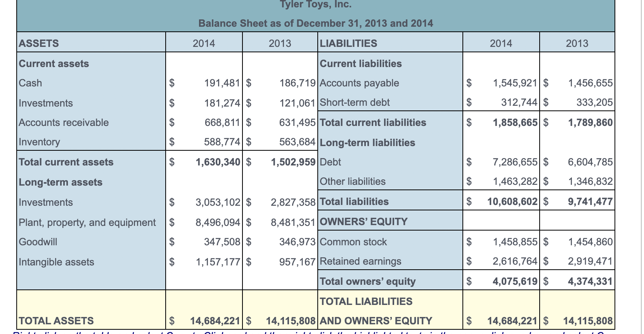644x334 pixels.
Task: Click the 181,274 current Investments value
Action: (x=222, y=103)
